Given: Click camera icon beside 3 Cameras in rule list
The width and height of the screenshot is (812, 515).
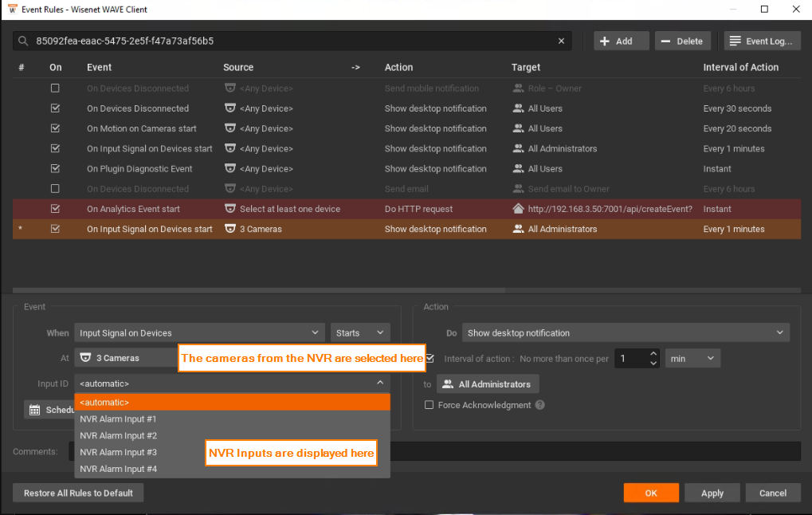Looking at the screenshot, I should coord(230,229).
